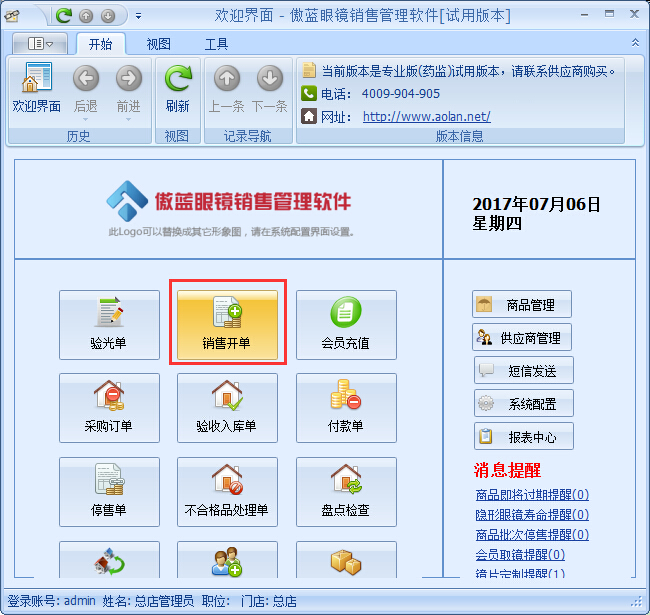Open the 销售开单 sales order module
This screenshot has height=615, width=650.
click(x=227, y=325)
